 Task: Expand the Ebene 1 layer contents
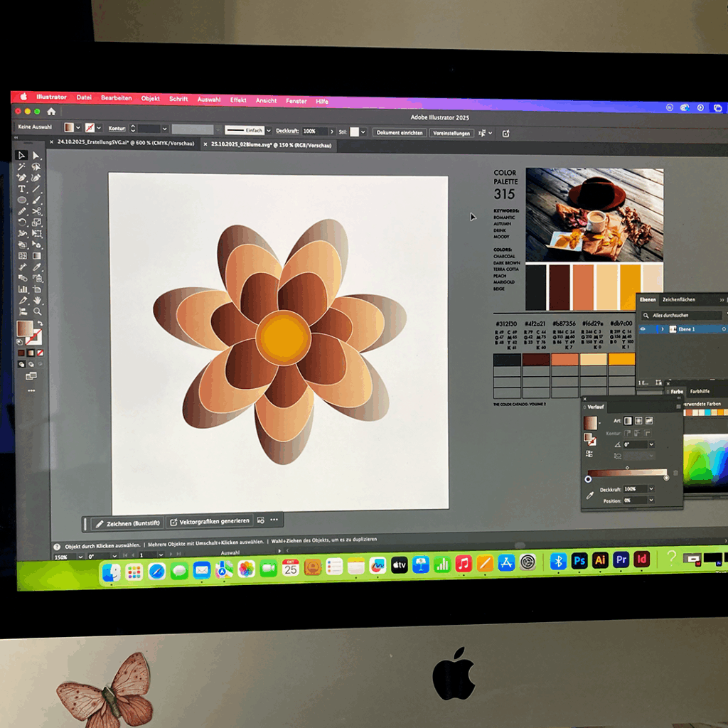tap(663, 329)
